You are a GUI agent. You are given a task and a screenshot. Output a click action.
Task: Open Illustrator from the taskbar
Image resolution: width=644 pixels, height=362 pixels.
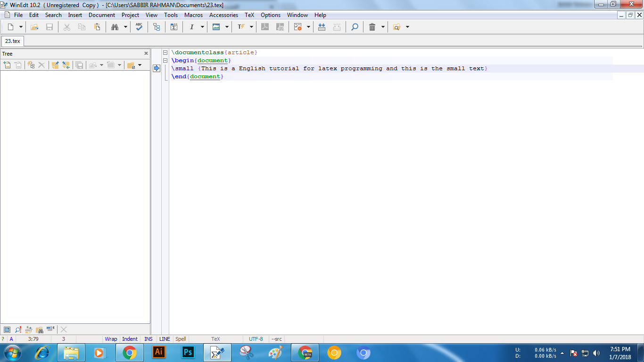click(159, 353)
